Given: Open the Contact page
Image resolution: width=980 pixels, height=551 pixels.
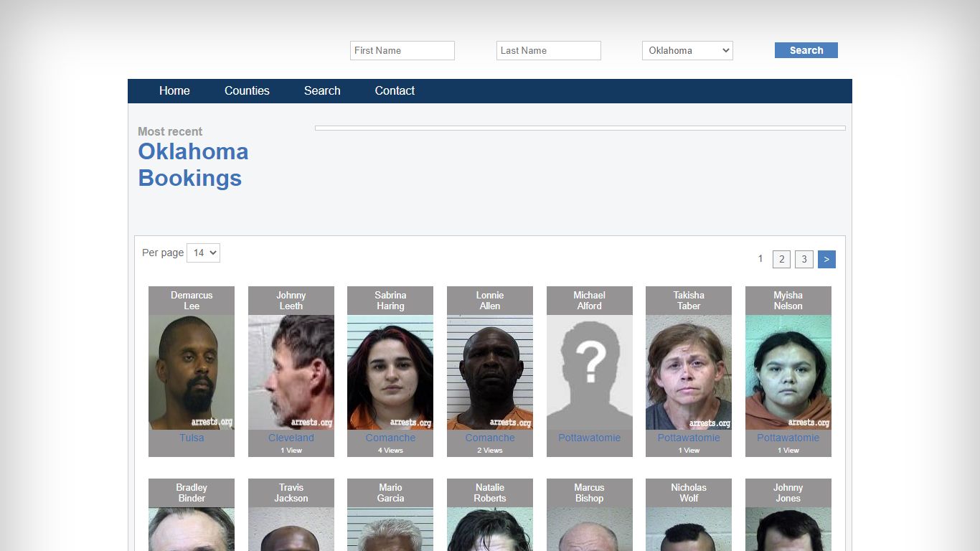Looking at the screenshot, I should pos(395,90).
